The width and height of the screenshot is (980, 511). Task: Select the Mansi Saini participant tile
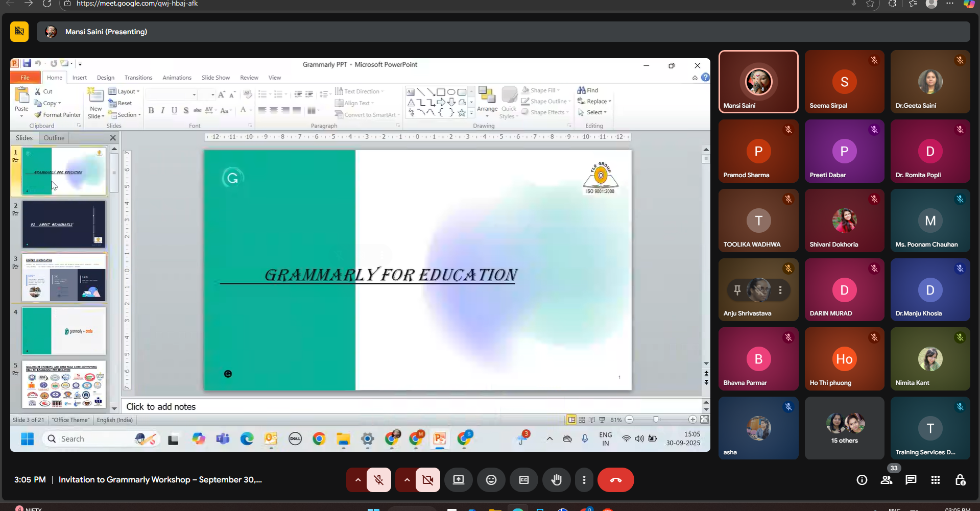click(758, 82)
